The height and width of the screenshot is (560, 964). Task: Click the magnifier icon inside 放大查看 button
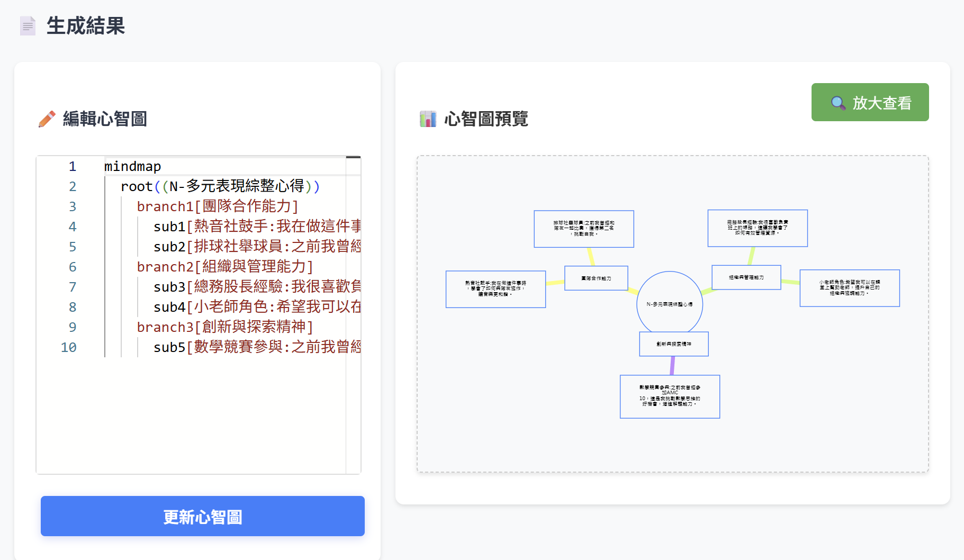[837, 102]
